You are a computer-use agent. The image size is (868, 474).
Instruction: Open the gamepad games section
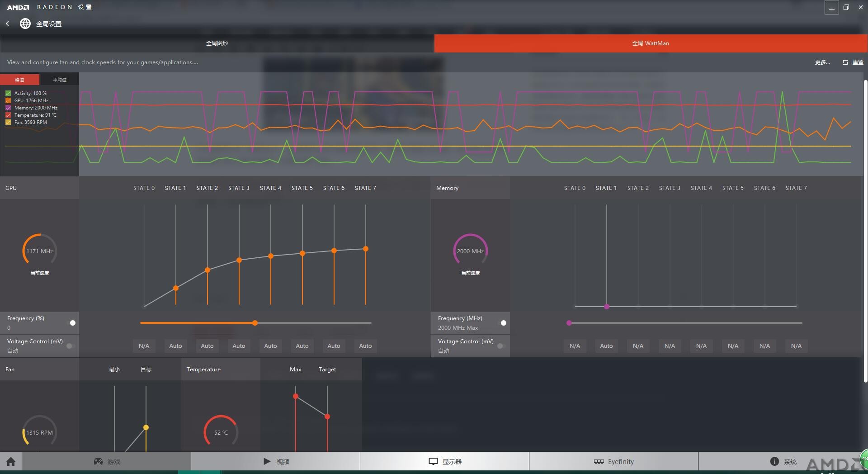point(98,461)
